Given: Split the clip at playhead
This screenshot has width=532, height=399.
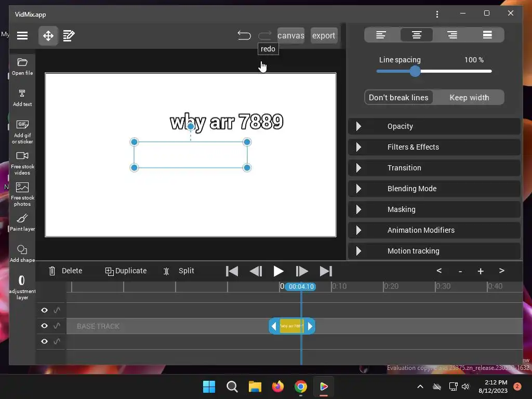Looking at the screenshot, I should [179, 271].
